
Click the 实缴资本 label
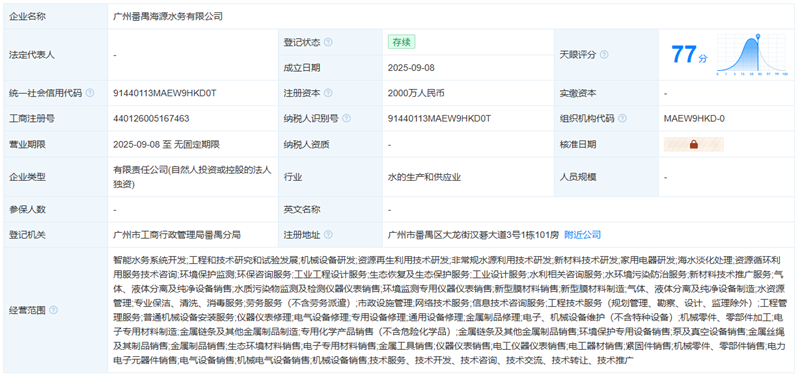(579, 93)
